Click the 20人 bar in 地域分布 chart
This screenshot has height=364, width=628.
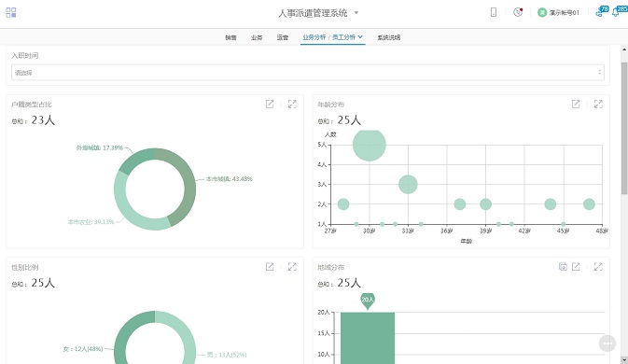coord(368,338)
